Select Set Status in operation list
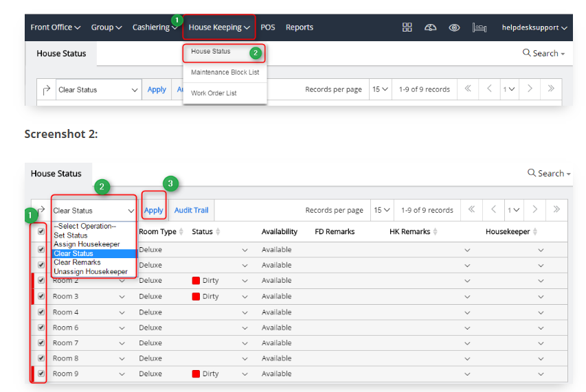The image size is (586, 392). point(70,235)
